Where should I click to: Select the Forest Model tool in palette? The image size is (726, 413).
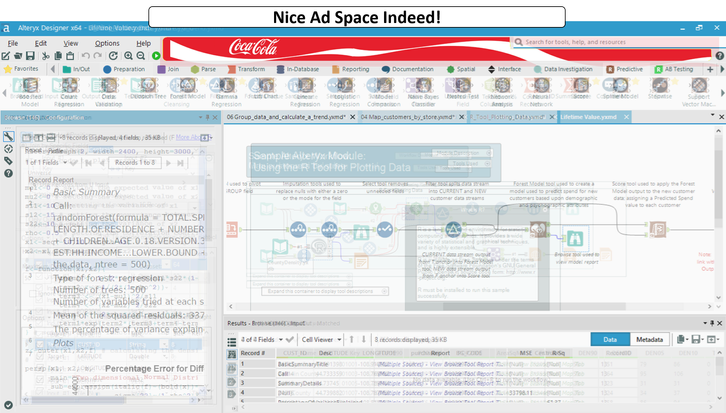tap(187, 89)
